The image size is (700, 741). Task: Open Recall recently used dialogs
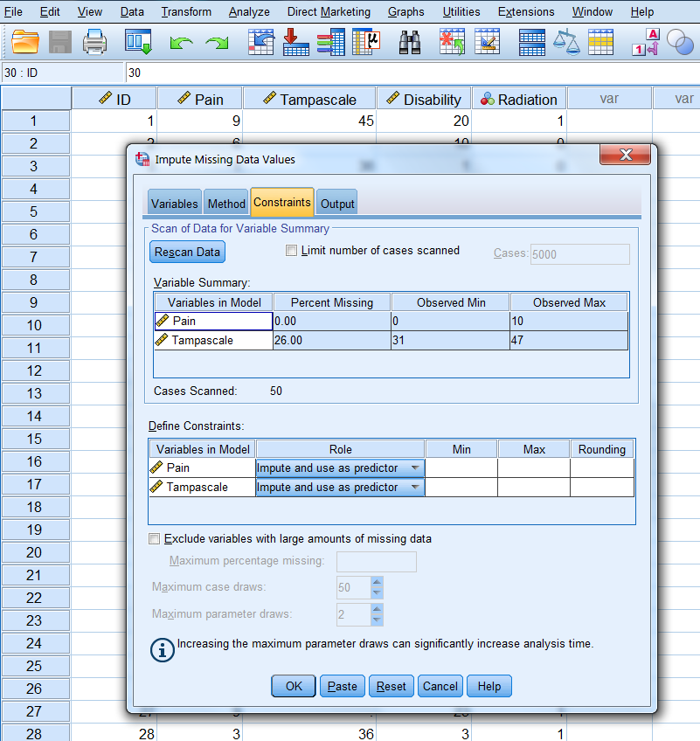(138, 41)
